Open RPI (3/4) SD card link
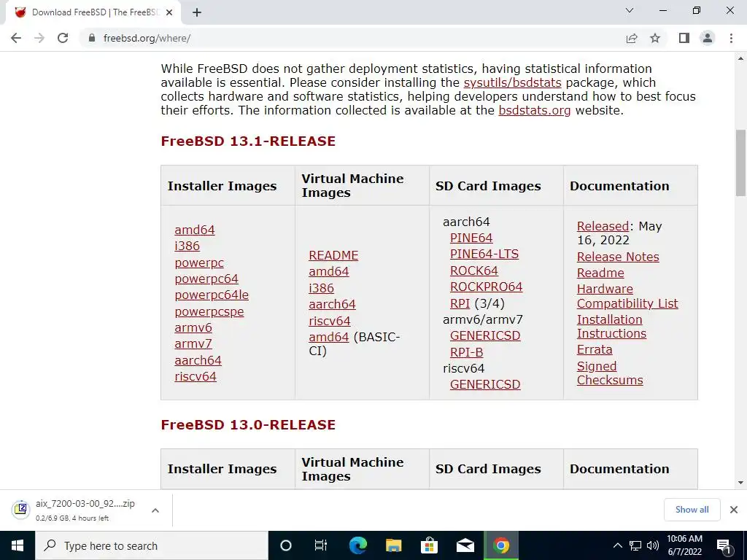Image resolution: width=747 pixels, height=560 pixels. [x=460, y=304]
